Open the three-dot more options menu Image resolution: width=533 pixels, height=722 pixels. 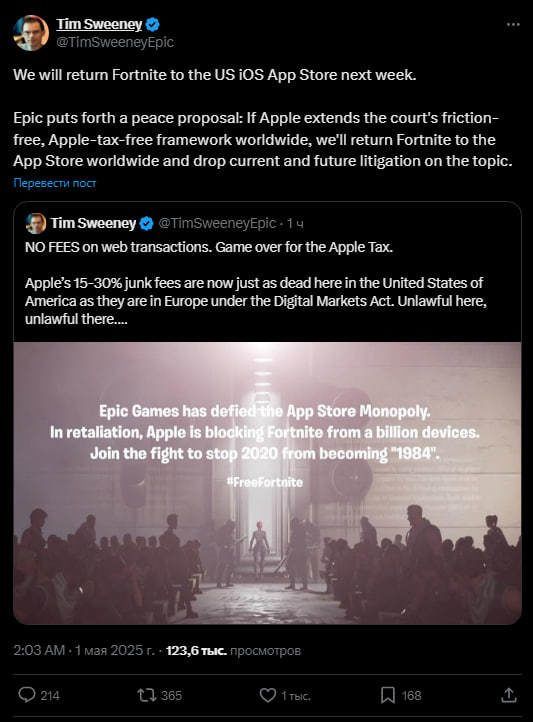[x=513, y=24]
